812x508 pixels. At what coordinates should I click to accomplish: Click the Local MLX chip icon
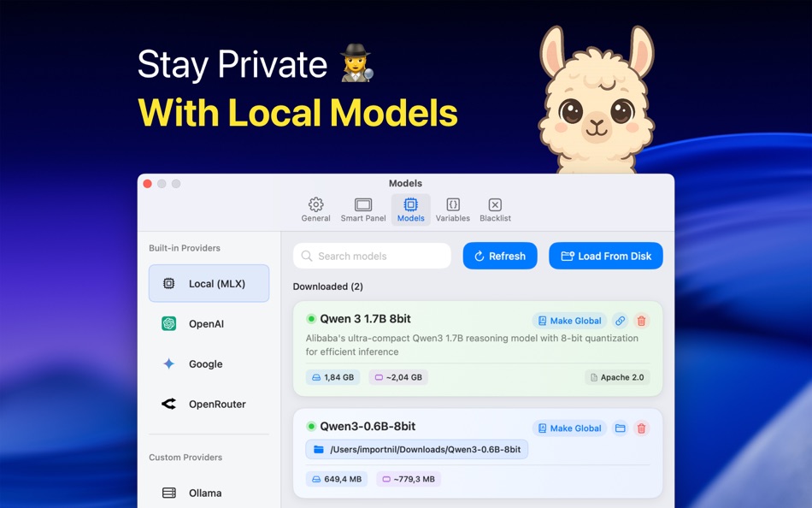point(169,284)
